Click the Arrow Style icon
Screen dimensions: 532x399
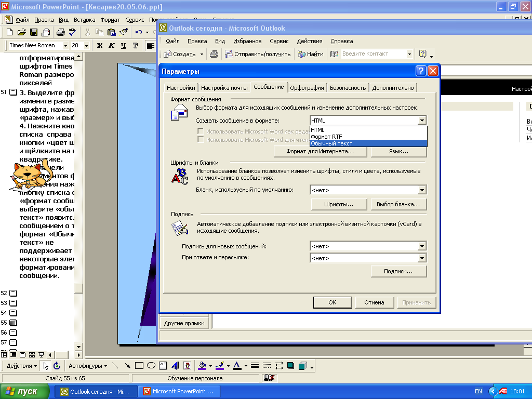click(279, 365)
